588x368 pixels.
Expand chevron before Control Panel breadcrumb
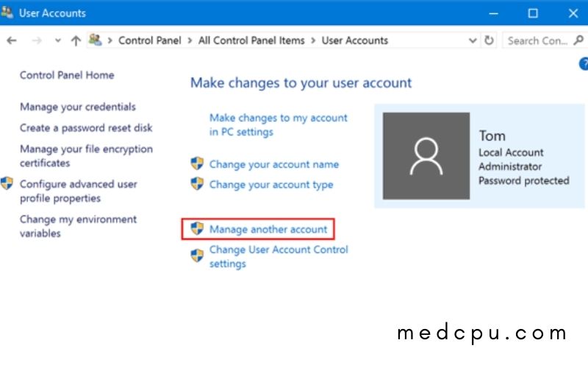point(110,40)
